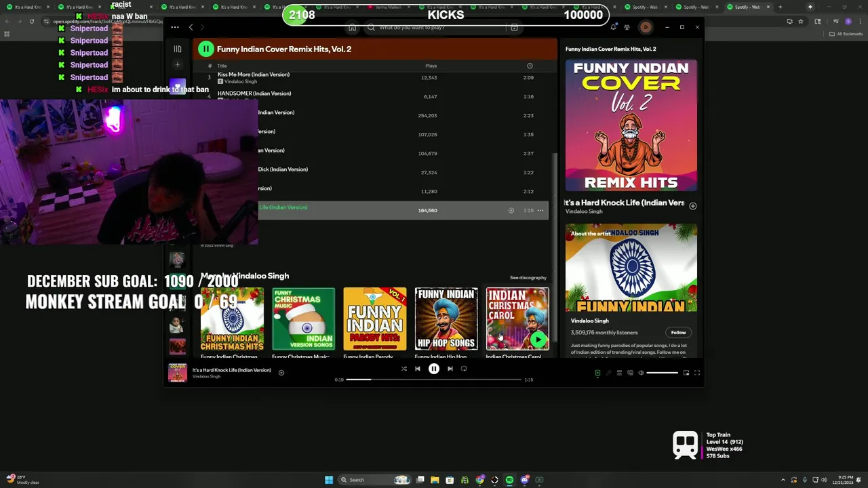Open new Chrome tab with plus
868x488 pixels.
click(780, 7)
